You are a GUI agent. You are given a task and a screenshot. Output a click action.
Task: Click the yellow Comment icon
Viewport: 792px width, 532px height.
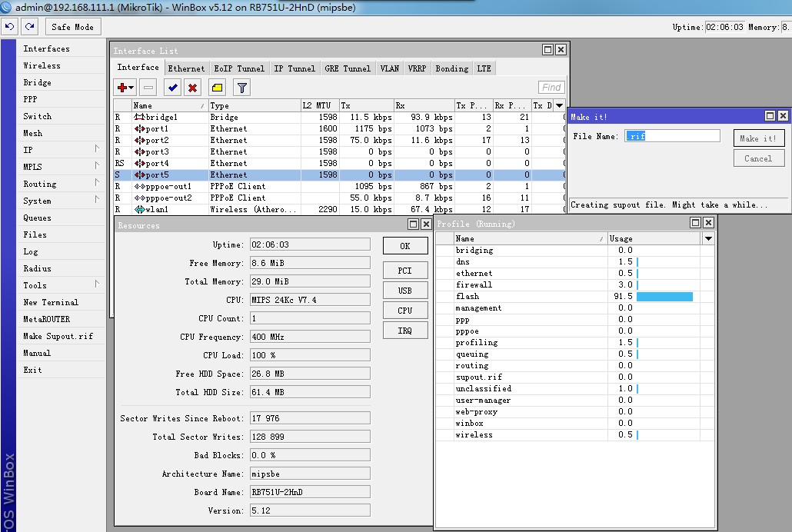pos(217,88)
